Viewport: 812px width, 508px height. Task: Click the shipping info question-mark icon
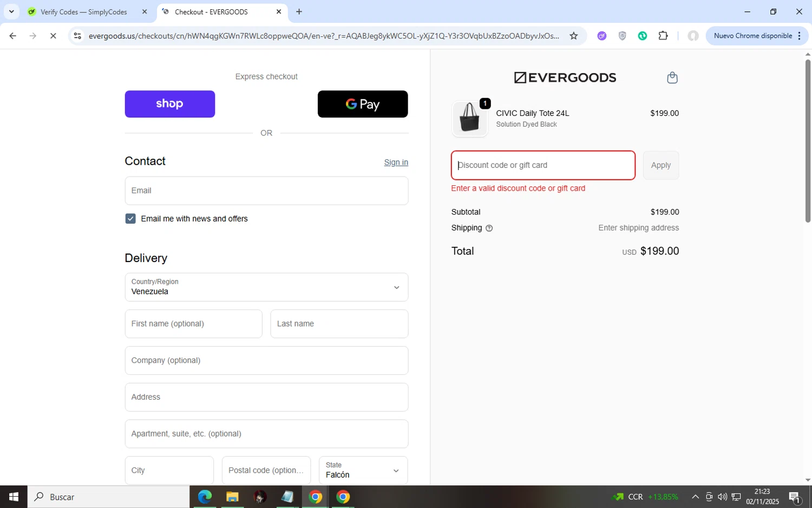coord(489,228)
